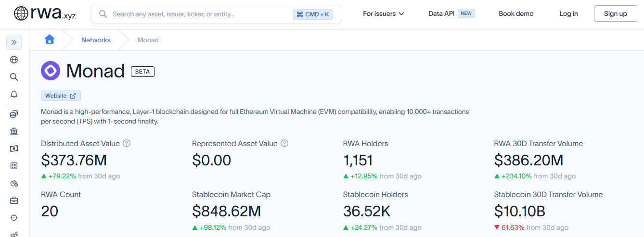Click the crosshair target sidebar icon

point(14,218)
